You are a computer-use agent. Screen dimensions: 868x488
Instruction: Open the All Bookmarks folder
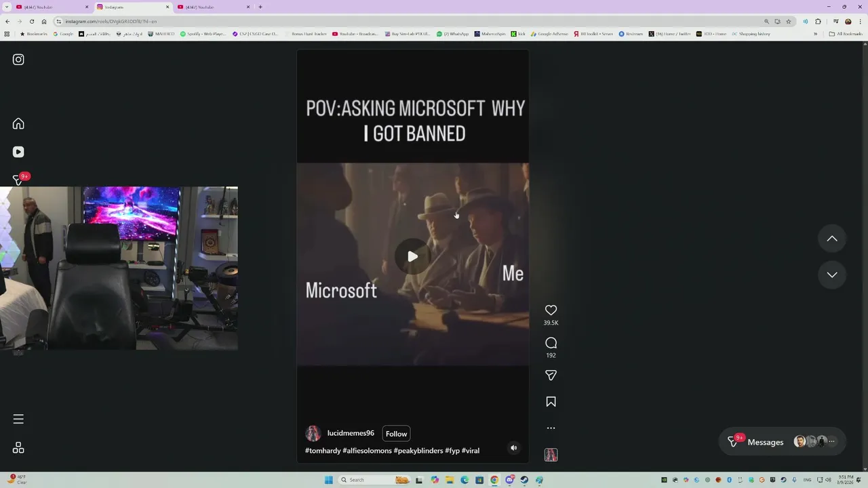pos(846,33)
